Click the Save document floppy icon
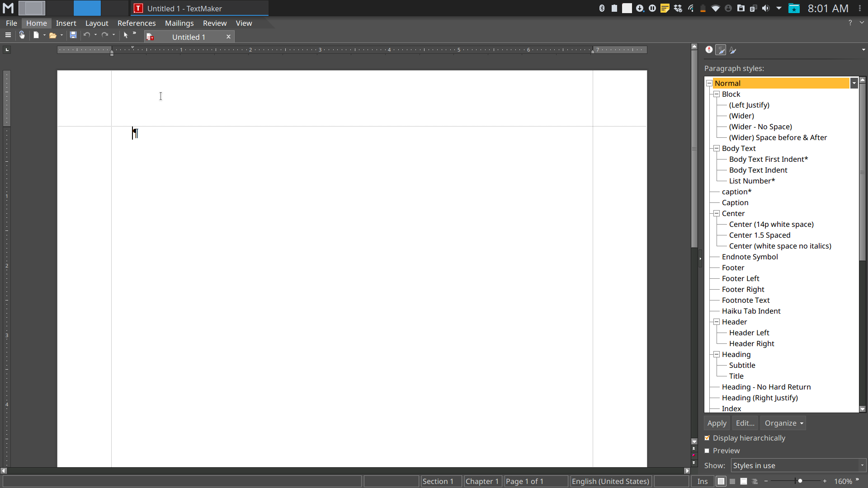The height and width of the screenshot is (488, 868). [x=73, y=35]
